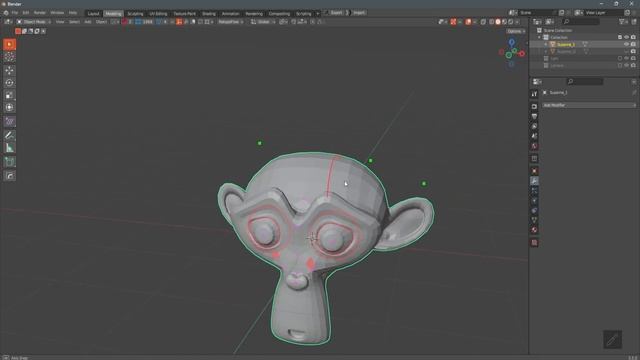This screenshot has height=360, width=640.
Task: Collapse the Collection tree arrow
Action: pos(539,37)
